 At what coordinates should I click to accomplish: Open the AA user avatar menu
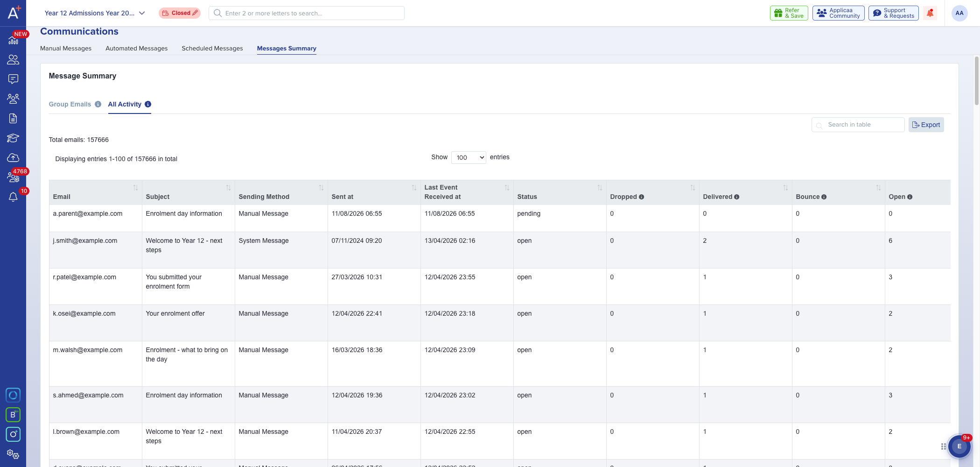[959, 13]
